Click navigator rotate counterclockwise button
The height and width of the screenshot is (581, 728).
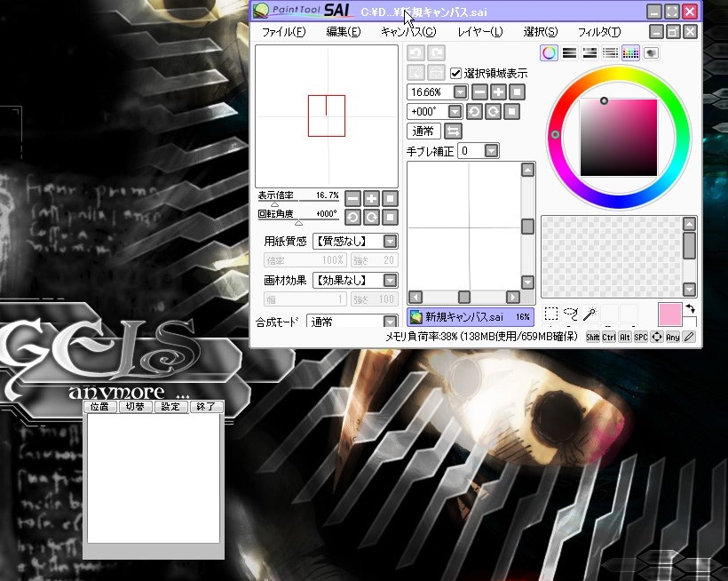(x=352, y=218)
